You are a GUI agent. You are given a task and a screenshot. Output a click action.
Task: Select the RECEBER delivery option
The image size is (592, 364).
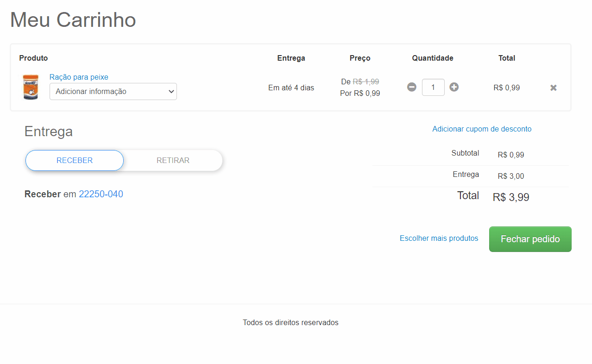click(x=75, y=160)
